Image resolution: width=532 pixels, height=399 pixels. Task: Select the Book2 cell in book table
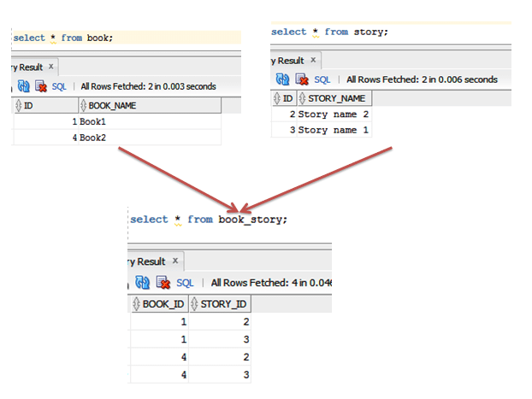pyautogui.click(x=92, y=138)
